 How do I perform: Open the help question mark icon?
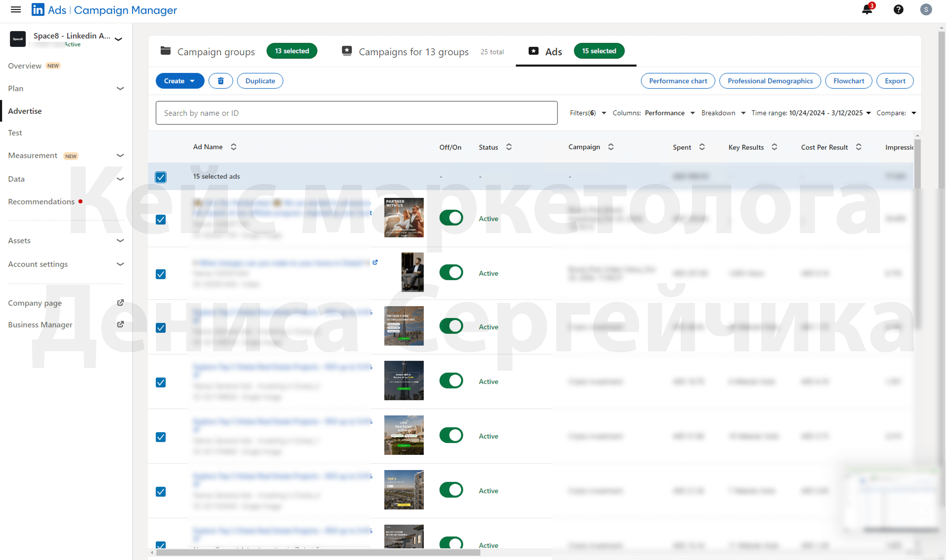898,9
